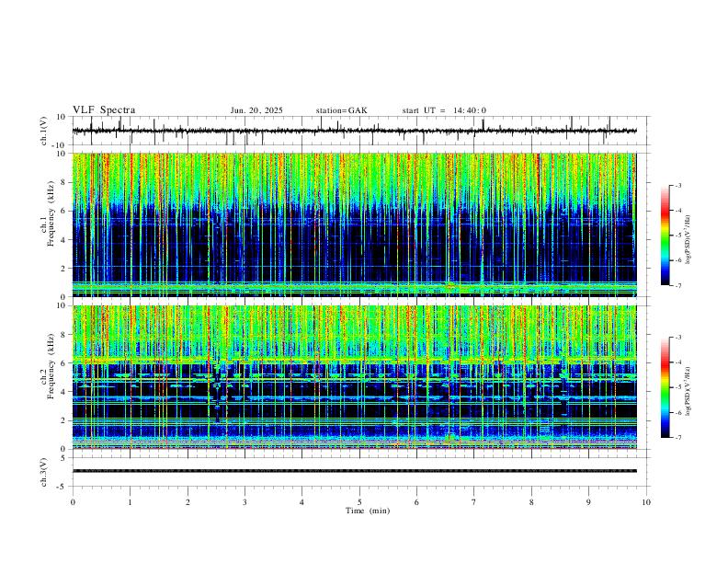This screenshot has height=563, width=728.
Task: Click the 'station=GAK' header label
Action: pyautogui.click(x=341, y=110)
